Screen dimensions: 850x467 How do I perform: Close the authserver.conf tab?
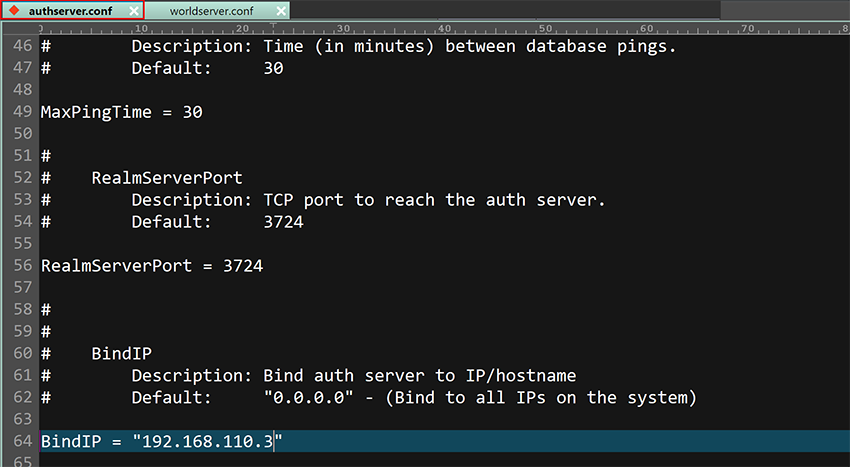134,11
